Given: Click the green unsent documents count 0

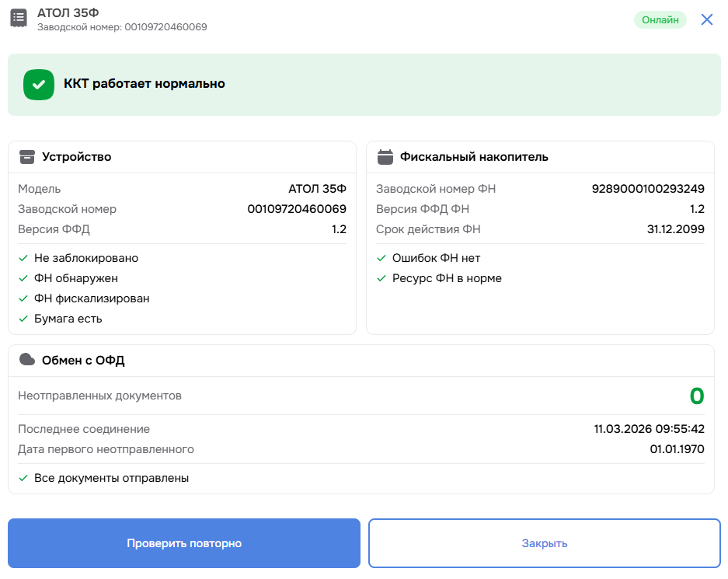Looking at the screenshot, I should click(697, 396).
